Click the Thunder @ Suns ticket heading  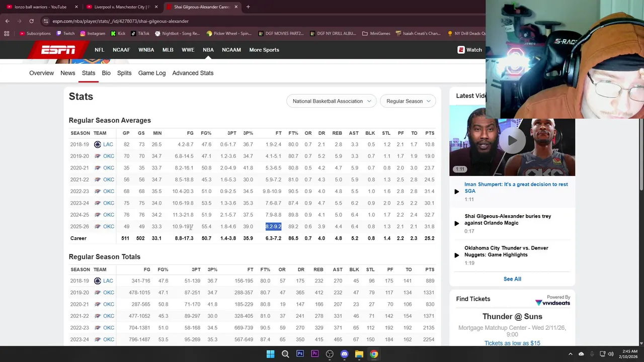coord(512,316)
